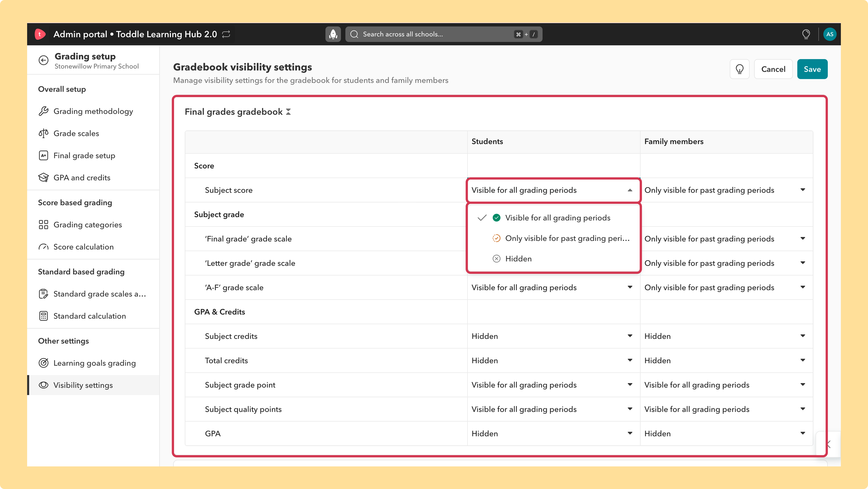The image size is (868, 489).
Task: Open 'A-F' grade scale Students dropdown
Action: [x=554, y=288]
